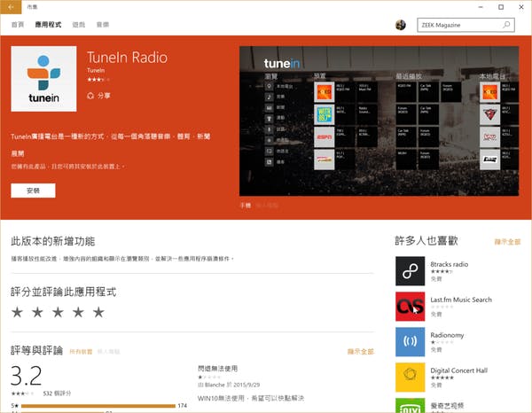
Task: Switch to the 首頁 tab
Action: click(x=18, y=25)
